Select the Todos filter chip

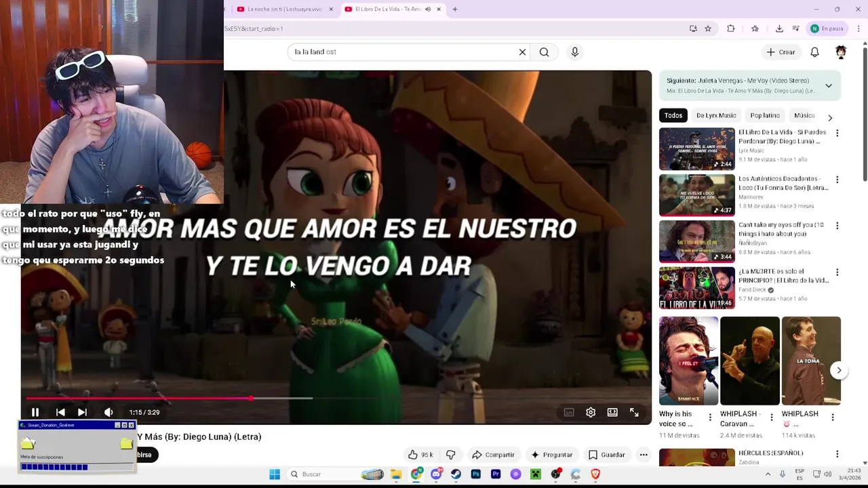tap(673, 115)
